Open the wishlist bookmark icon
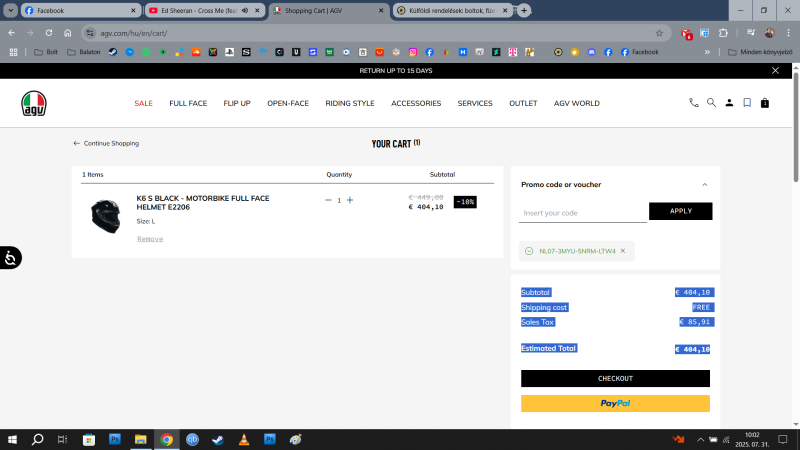The height and width of the screenshot is (450, 800). (747, 103)
